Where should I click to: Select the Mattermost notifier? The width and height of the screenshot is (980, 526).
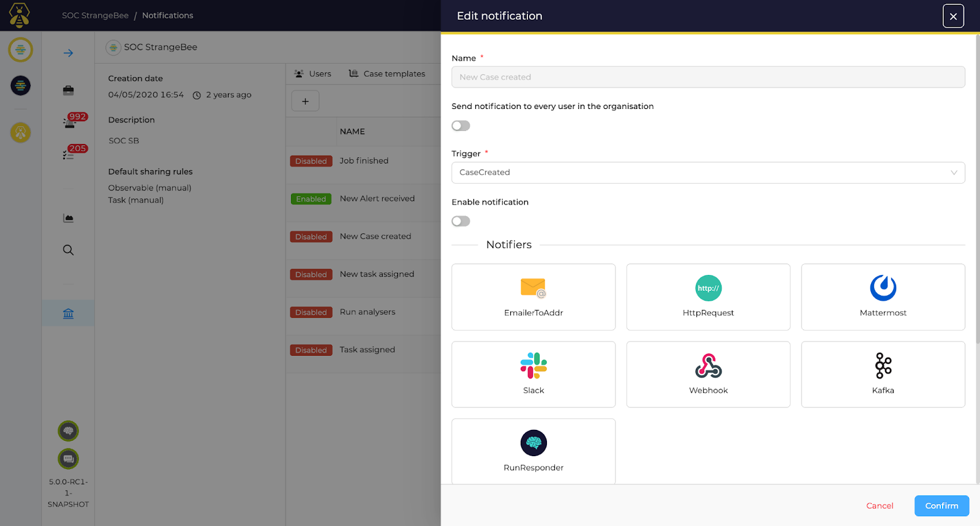coord(883,297)
